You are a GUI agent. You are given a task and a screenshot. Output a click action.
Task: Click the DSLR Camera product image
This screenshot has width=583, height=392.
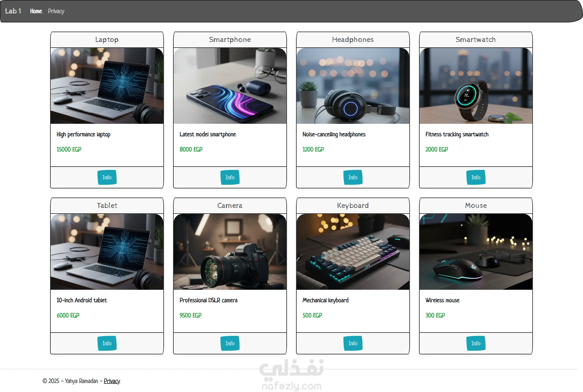tap(230, 252)
